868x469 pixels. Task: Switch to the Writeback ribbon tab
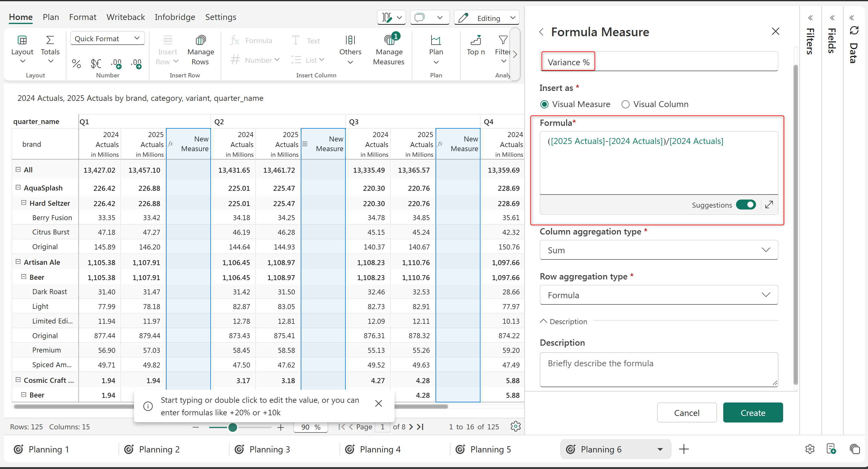[125, 17]
